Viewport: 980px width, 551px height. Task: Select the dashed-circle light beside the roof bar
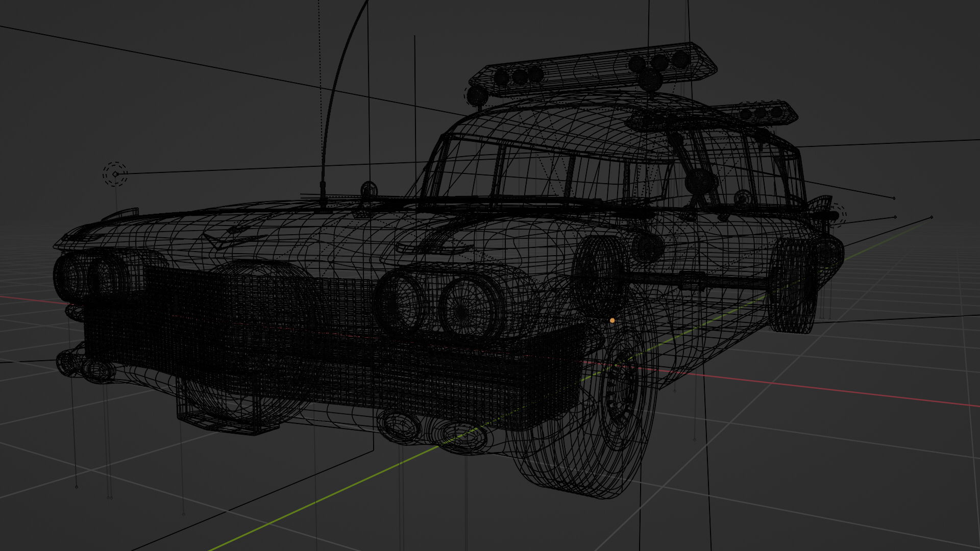(x=476, y=95)
